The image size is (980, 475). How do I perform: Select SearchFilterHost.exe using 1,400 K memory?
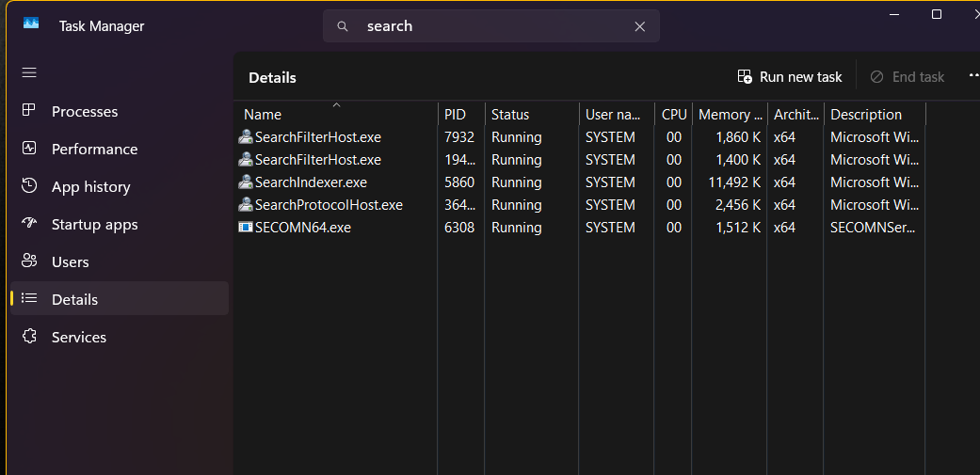point(581,160)
